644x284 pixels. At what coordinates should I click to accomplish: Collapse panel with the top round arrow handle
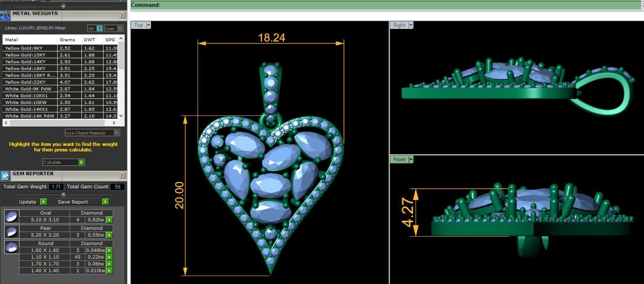tap(63, 6)
